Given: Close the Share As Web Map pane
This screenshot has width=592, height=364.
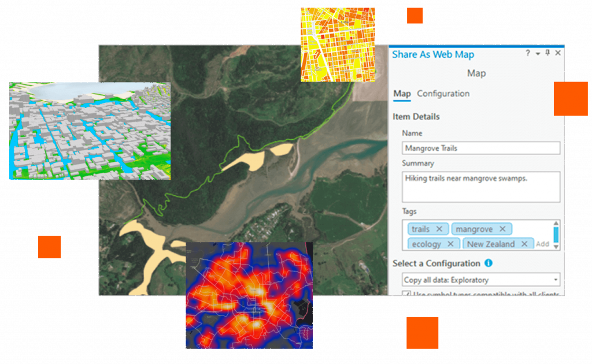Looking at the screenshot, I should point(558,53).
